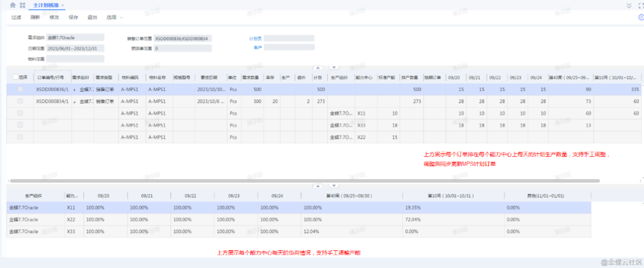The image size is (644, 268).
Task: Click the 预测单范围 field
Action: click(x=182, y=48)
